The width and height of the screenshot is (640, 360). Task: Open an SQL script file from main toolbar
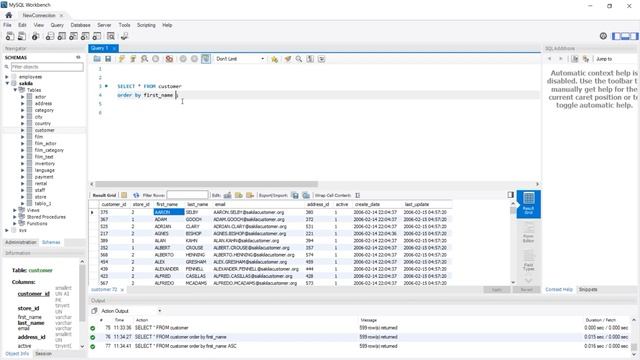22,36
